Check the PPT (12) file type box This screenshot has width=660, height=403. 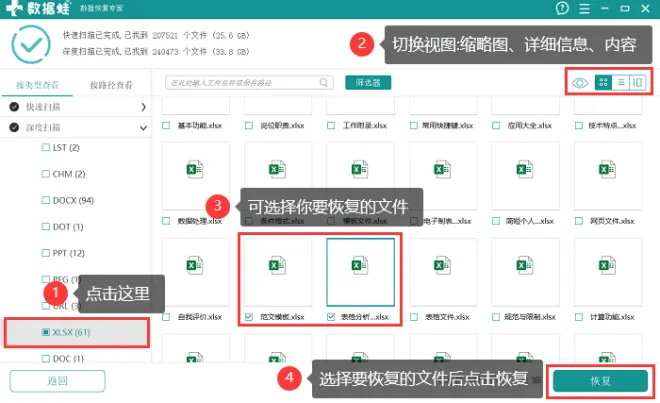(45, 253)
